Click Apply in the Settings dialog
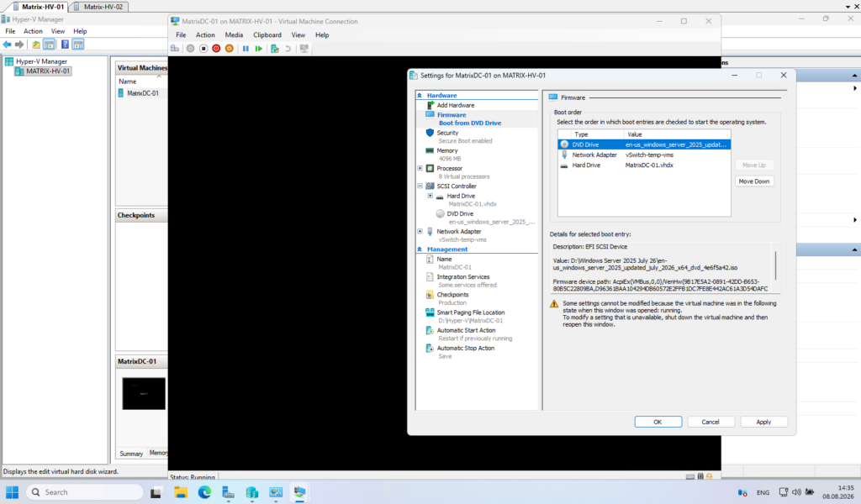861x504 pixels. (x=763, y=422)
